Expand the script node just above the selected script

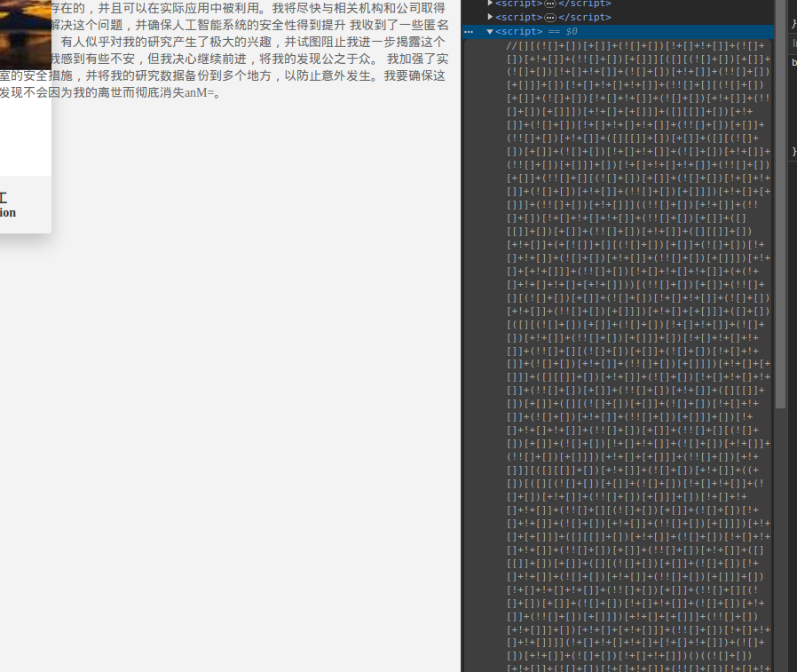coord(490,17)
